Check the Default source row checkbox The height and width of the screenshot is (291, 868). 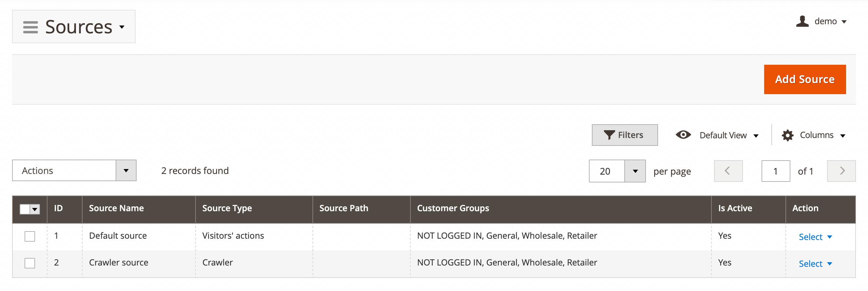point(30,236)
